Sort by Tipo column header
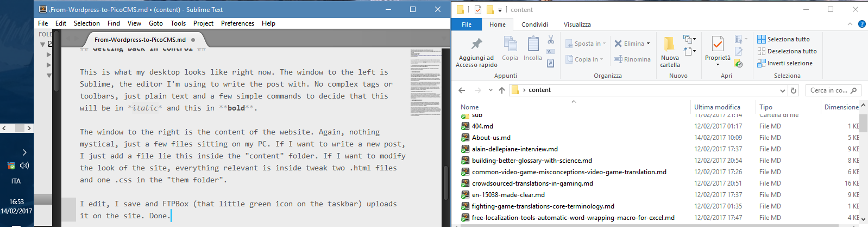 pos(766,107)
